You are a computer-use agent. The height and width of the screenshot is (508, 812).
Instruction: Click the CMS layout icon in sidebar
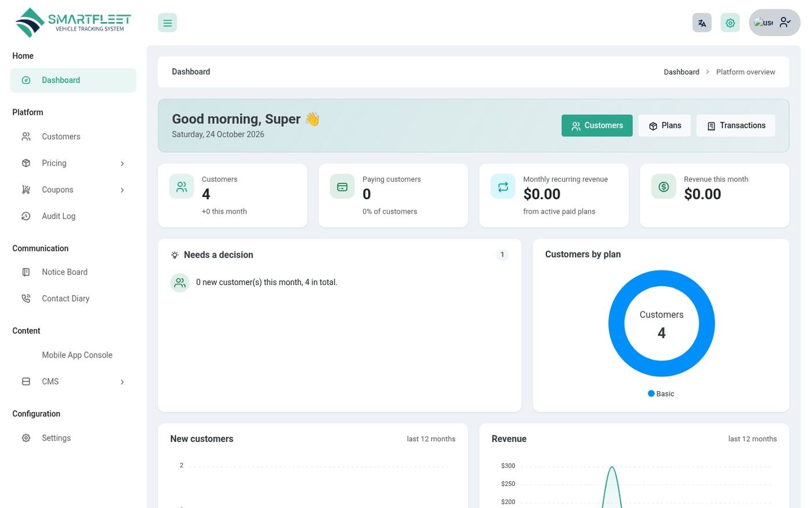pyautogui.click(x=26, y=381)
